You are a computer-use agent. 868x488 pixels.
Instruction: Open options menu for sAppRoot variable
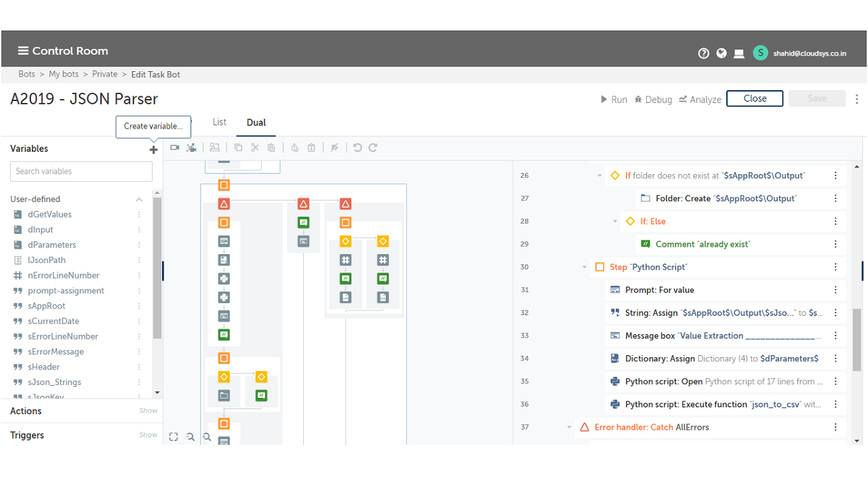[139, 306]
